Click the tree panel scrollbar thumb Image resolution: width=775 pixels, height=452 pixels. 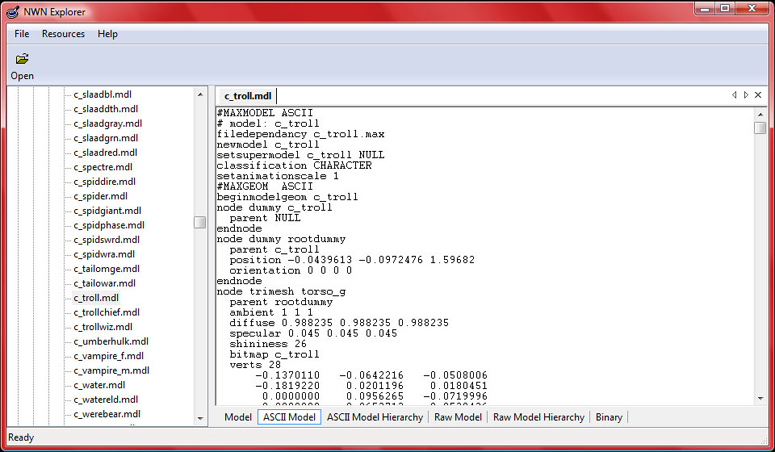(x=200, y=223)
